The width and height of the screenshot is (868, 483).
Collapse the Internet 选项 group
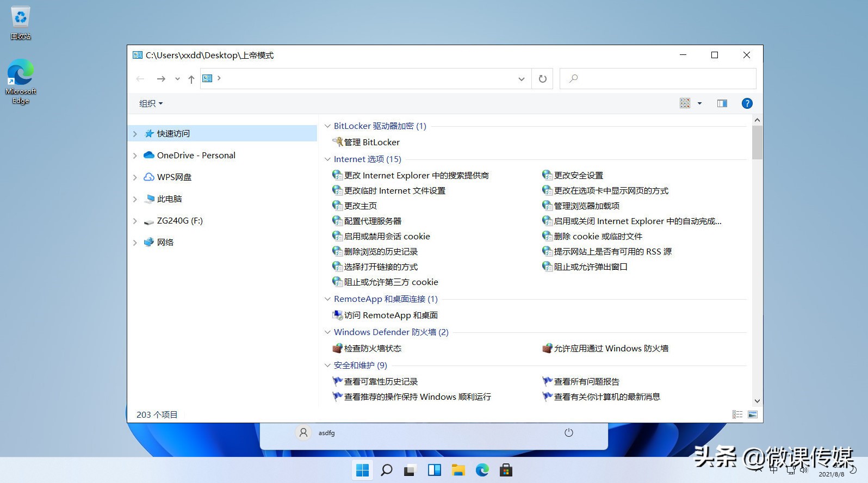pyautogui.click(x=327, y=159)
